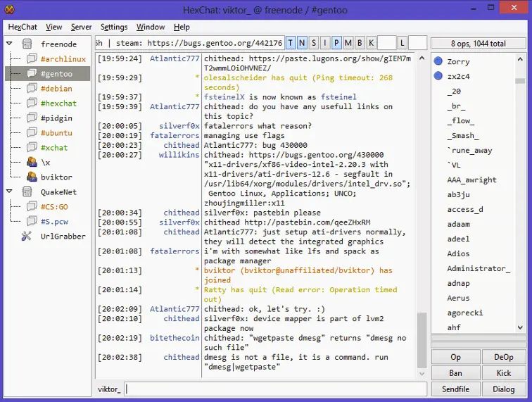Toggle the P private channel mode button
This screenshot has width=532, height=402.
[336, 43]
